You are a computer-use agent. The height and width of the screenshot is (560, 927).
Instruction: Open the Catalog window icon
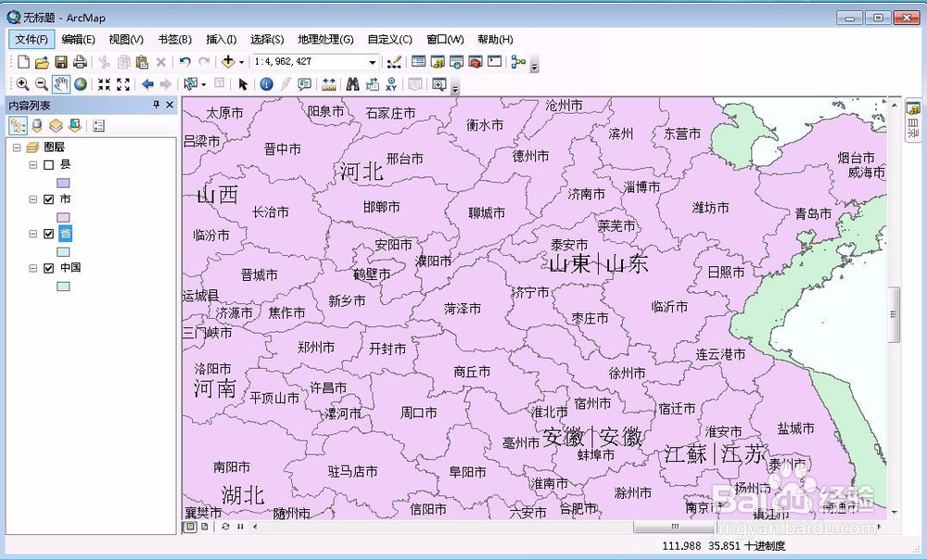[438, 61]
